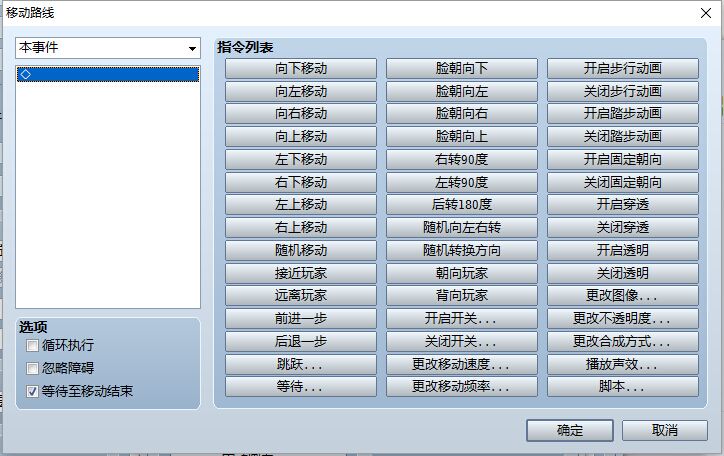Confirm with the 确定 button
724x456 pixels.
570,430
